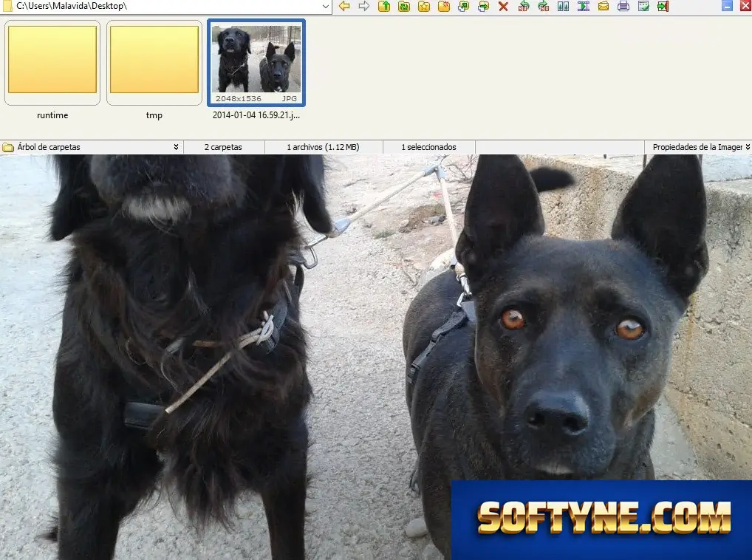Start the slideshow with the filmstrip icon
The height and width of the screenshot is (560, 752).
click(x=583, y=6)
